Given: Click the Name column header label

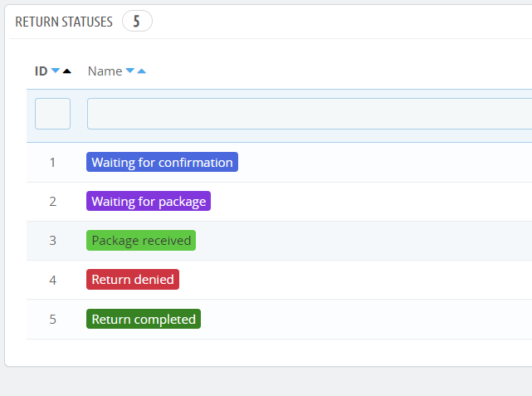Looking at the screenshot, I should tap(105, 71).
